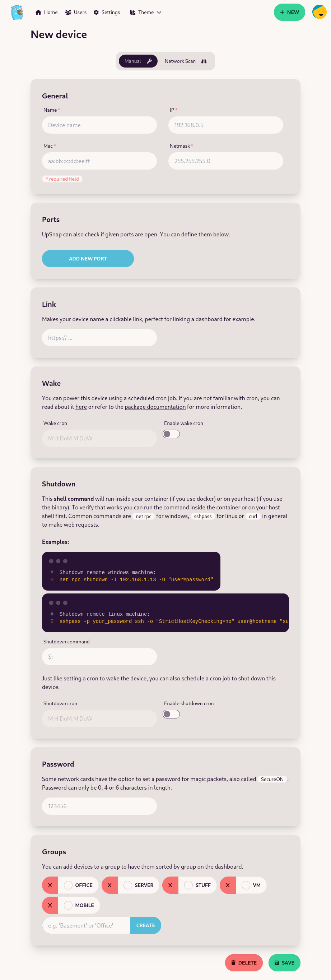Click the red X beside OFFICE group
This screenshot has height=980, width=331.
pos(50,885)
